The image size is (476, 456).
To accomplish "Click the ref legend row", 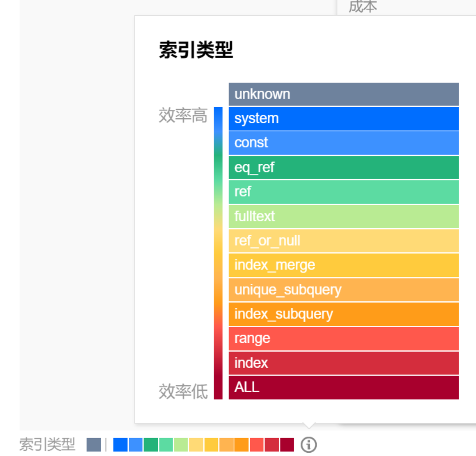I will click(344, 192).
